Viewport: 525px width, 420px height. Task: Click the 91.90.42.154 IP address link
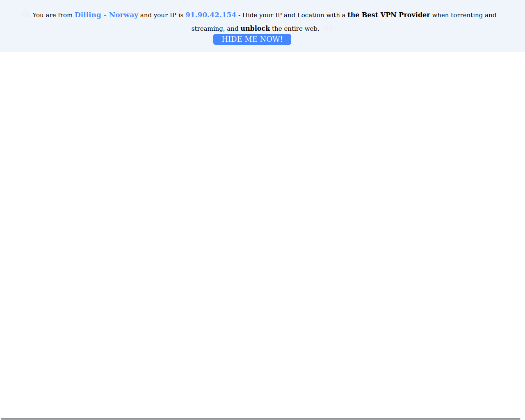pyautogui.click(x=211, y=15)
